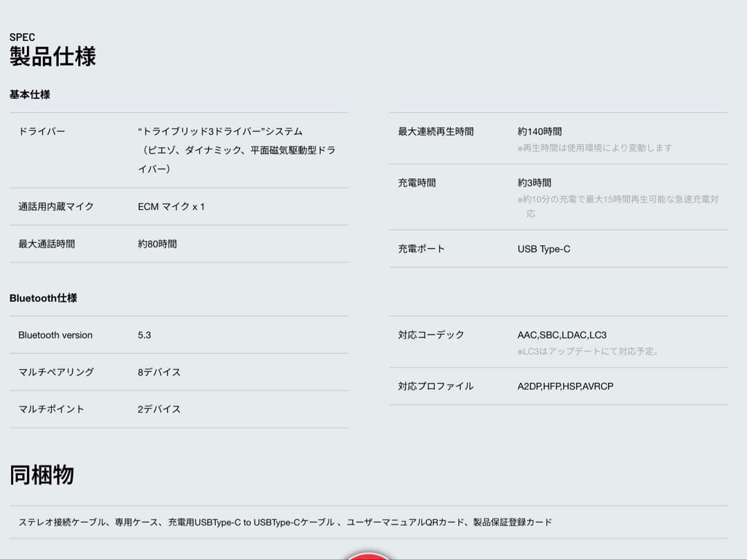Click the LC3 update footnote text

click(588, 351)
